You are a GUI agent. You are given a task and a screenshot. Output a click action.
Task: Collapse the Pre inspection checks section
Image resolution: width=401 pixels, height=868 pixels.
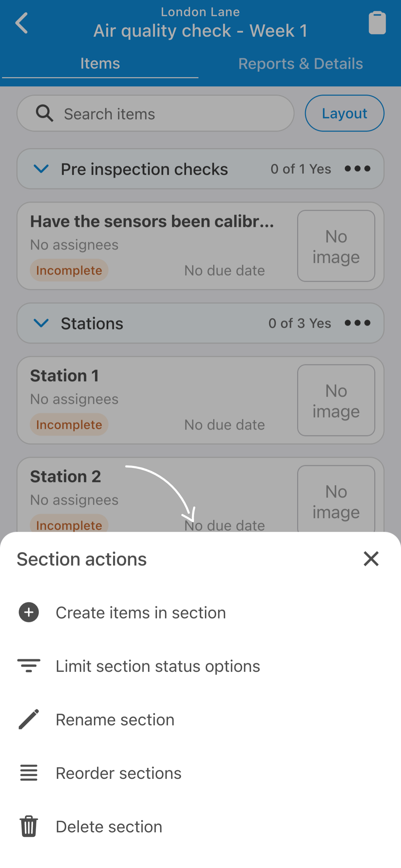click(x=41, y=169)
